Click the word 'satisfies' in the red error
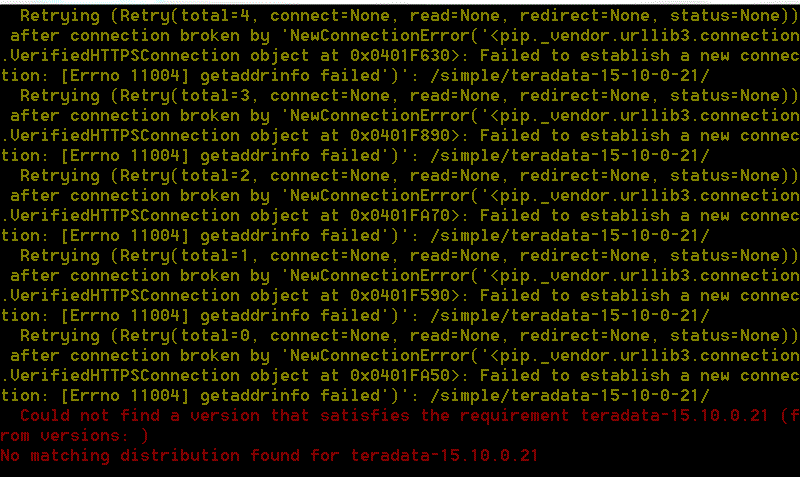800x477 pixels. click(365, 416)
